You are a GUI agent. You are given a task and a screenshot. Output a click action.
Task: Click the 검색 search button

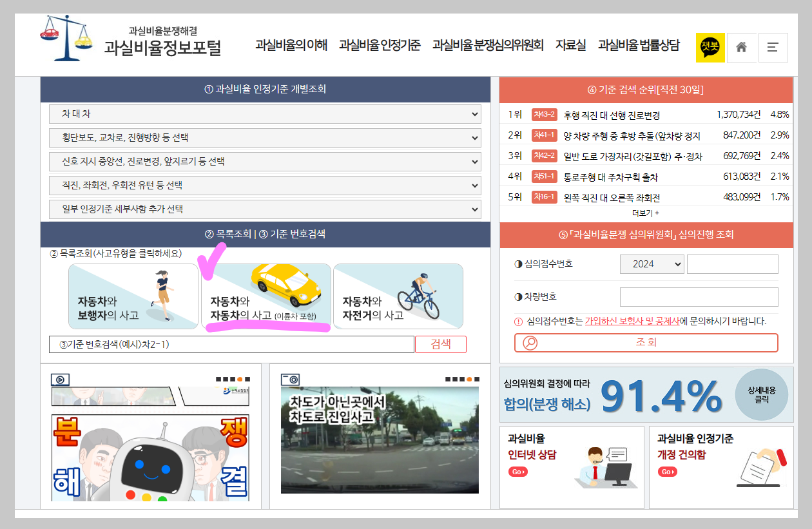pyautogui.click(x=440, y=343)
